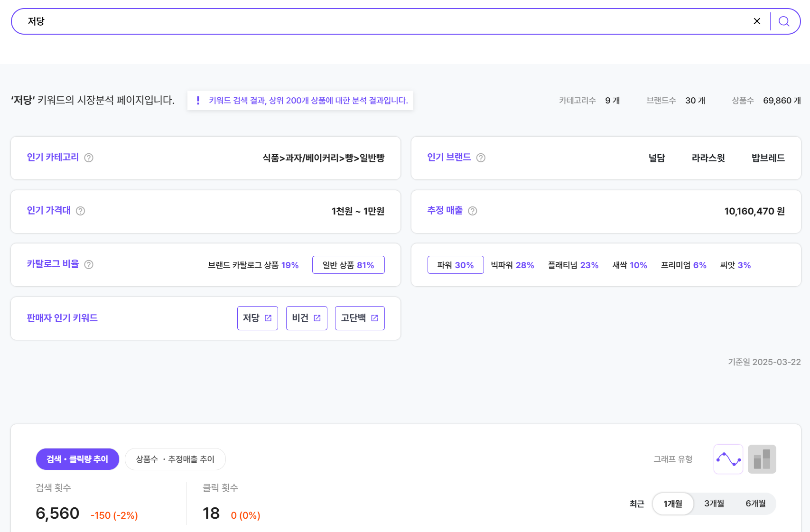
Task: Open help icon next to 인기 카테고리
Action: click(x=89, y=158)
